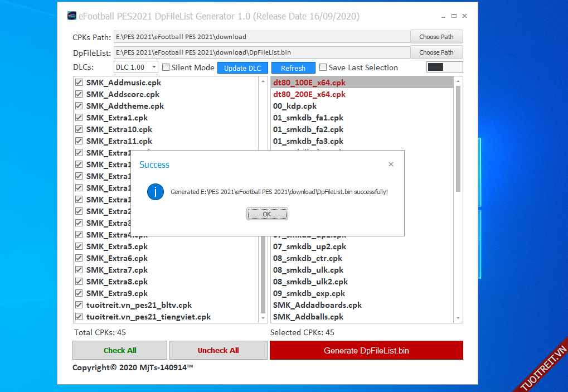Click Choose Path for DpFileList
The height and width of the screenshot is (392, 568).
pyautogui.click(x=436, y=52)
